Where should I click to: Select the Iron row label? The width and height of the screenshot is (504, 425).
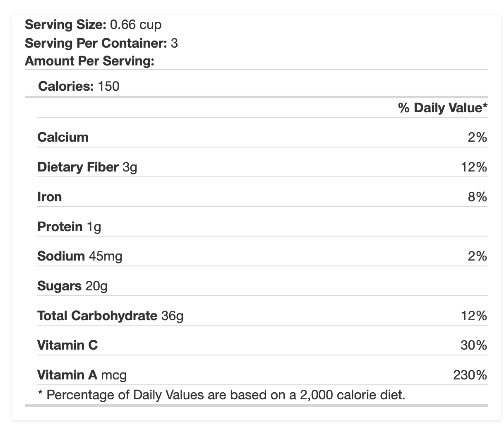(x=50, y=197)
